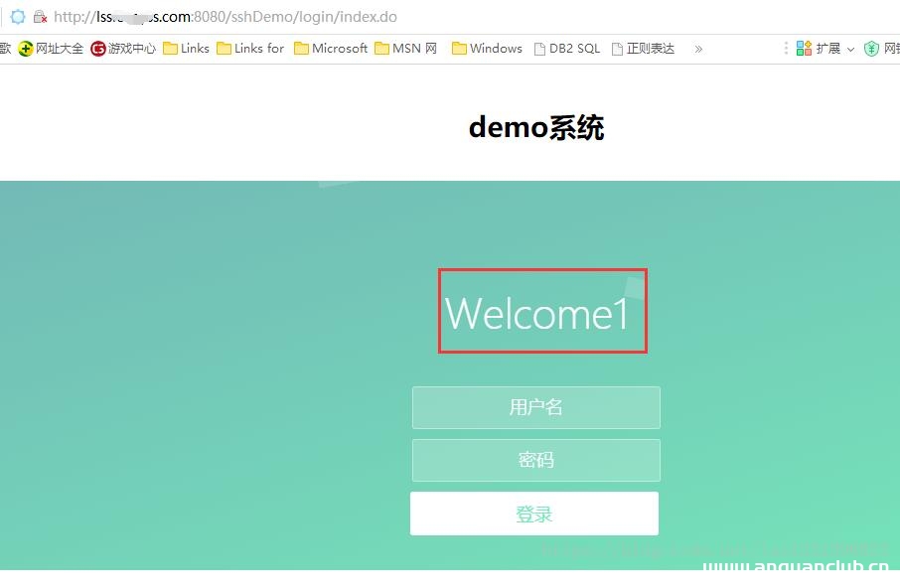Image resolution: width=900 pixels, height=588 pixels.
Task: Click the 用户名 username input field
Action: click(x=536, y=407)
